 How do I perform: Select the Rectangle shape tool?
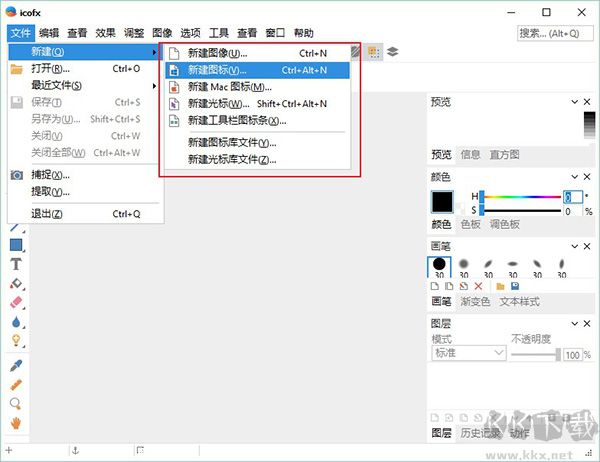pos(16,245)
